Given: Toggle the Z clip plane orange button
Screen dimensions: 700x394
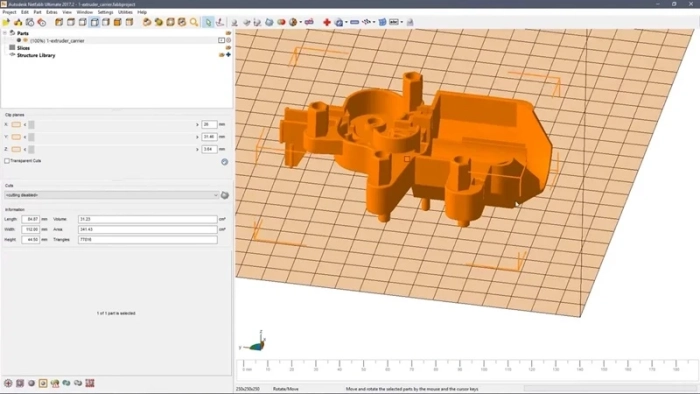Looking at the screenshot, I should [x=16, y=149].
